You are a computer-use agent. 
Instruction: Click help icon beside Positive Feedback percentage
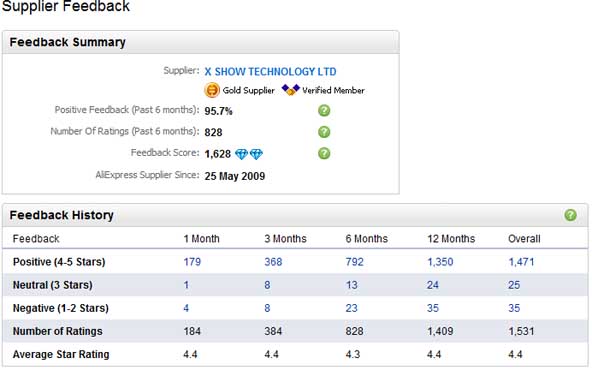pos(324,111)
